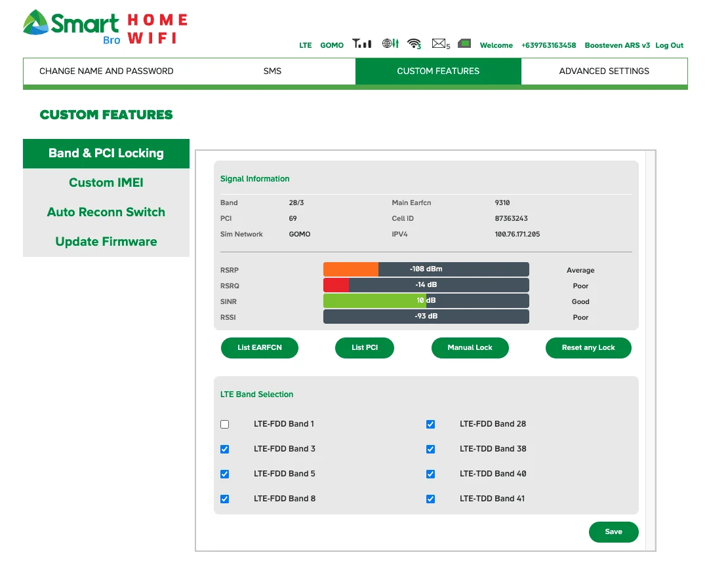Click Reset any Lock button
The width and height of the screenshot is (728, 578).
click(x=588, y=348)
